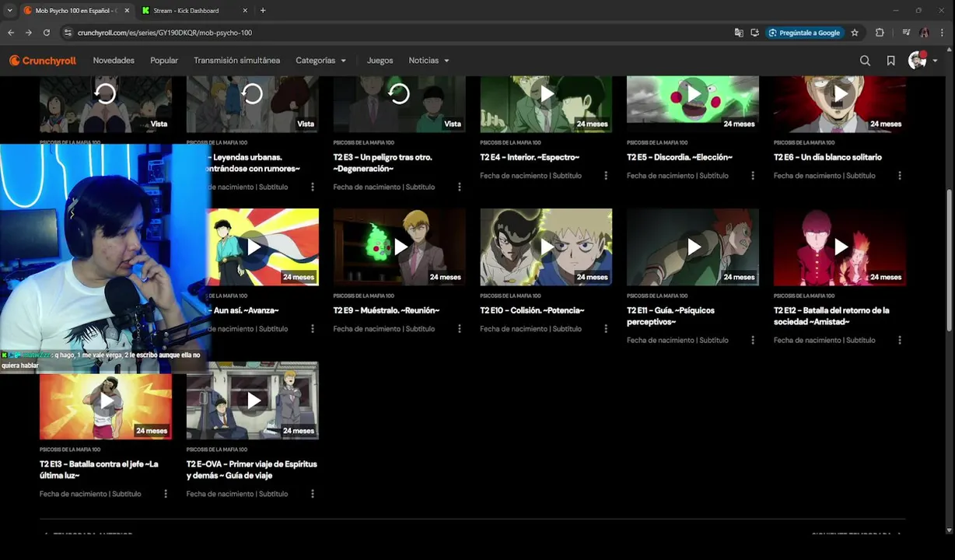The width and height of the screenshot is (955, 560).
Task: Expand the Categorías dropdown
Action: click(x=321, y=61)
